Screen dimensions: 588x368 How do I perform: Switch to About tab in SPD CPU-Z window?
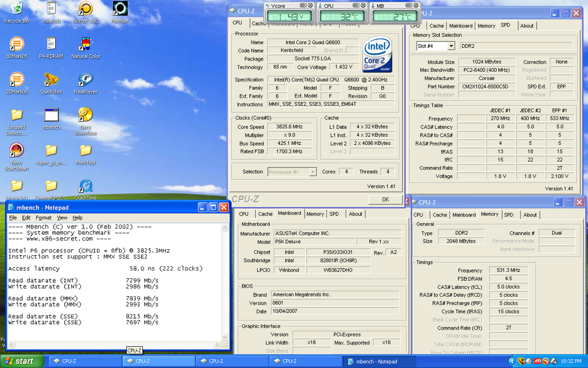click(527, 26)
